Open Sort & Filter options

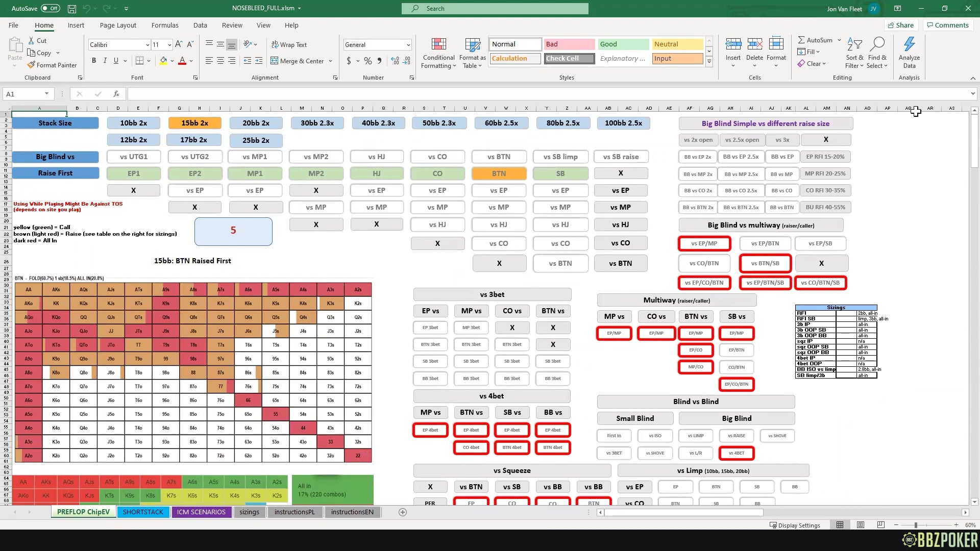click(x=854, y=53)
